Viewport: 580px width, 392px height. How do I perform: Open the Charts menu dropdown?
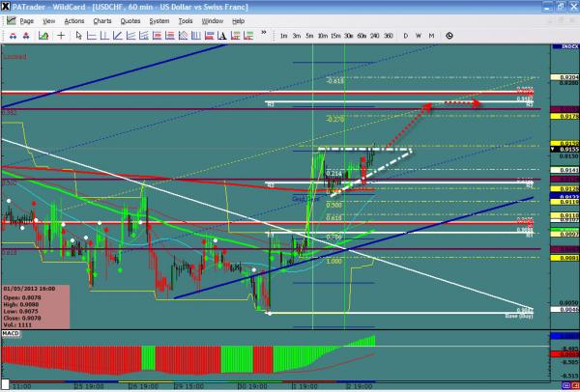pyautogui.click(x=101, y=20)
